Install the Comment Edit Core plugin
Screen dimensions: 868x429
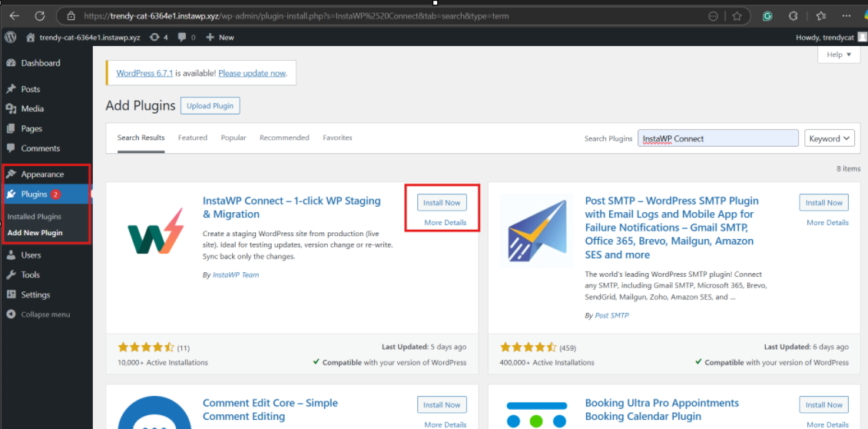[442, 405]
